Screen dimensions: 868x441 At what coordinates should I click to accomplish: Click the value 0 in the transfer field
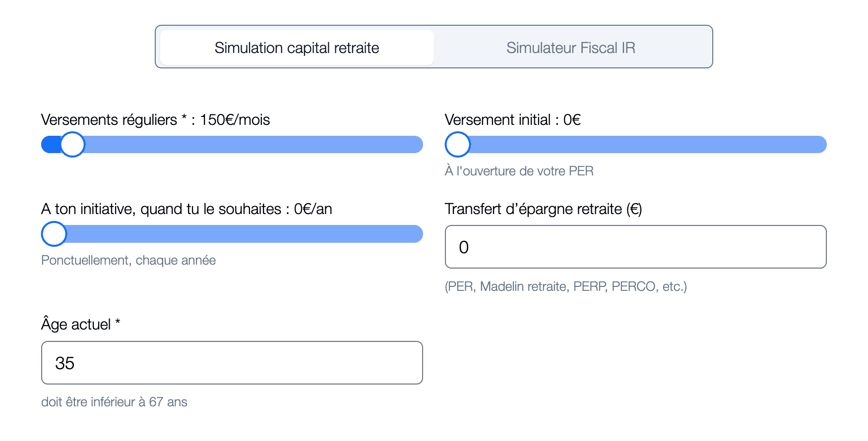pos(465,247)
